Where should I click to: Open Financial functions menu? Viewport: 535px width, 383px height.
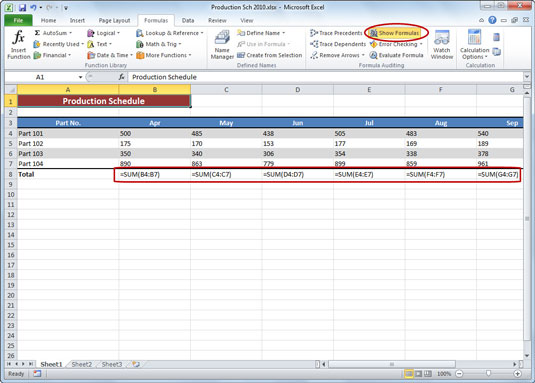52,55
